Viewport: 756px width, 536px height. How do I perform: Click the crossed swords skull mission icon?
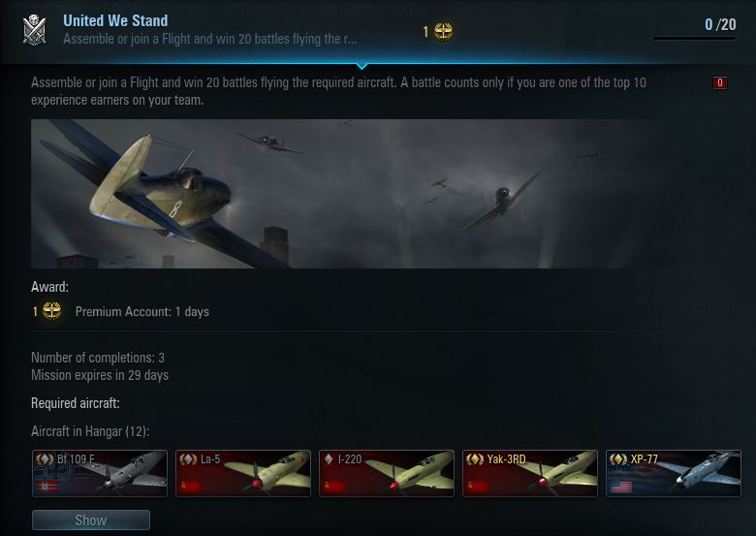[34, 30]
